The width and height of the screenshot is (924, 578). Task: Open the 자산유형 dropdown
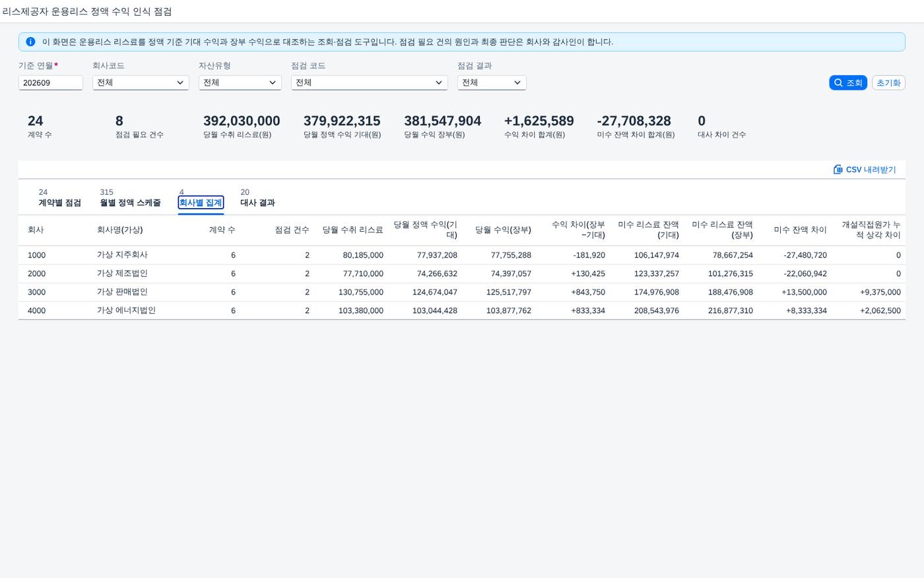(x=240, y=83)
